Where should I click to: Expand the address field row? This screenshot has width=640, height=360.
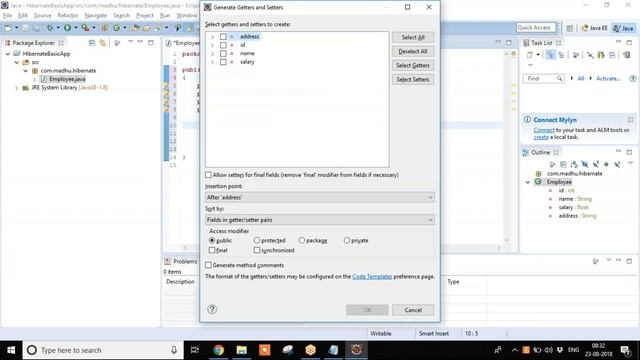coord(212,37)
